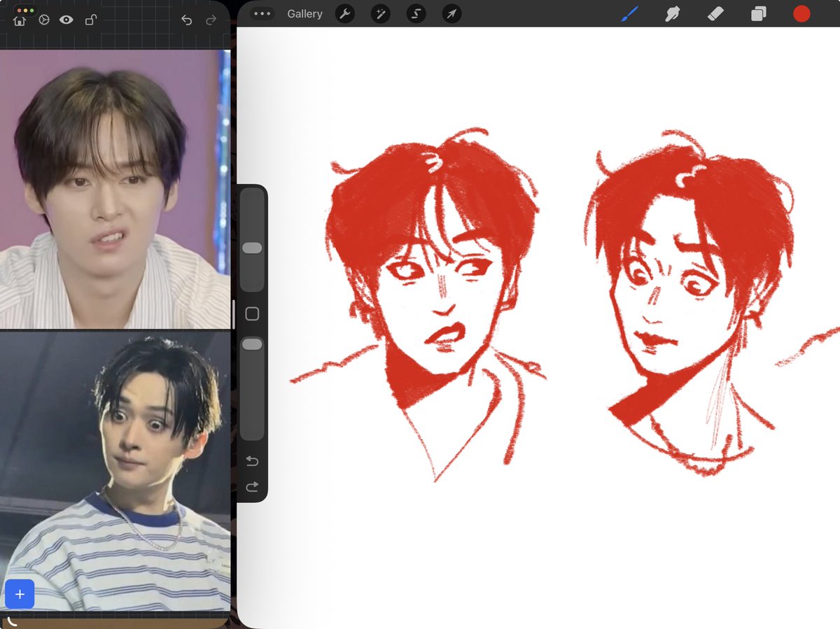Toggle the lock icon in reference app
Screen dimensions: 840x629
90,20
